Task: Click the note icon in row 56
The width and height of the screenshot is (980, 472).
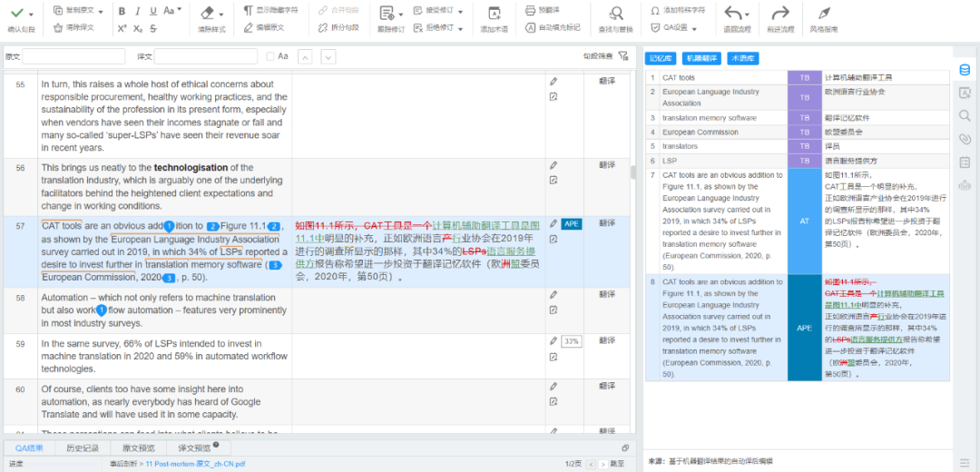Action: pos(554,180)
